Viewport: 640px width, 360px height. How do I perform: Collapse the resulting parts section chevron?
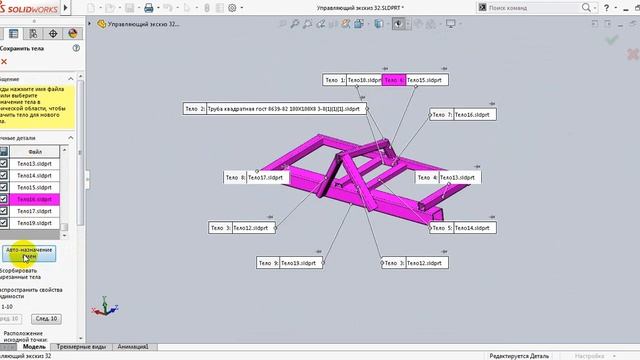point(71,138)
